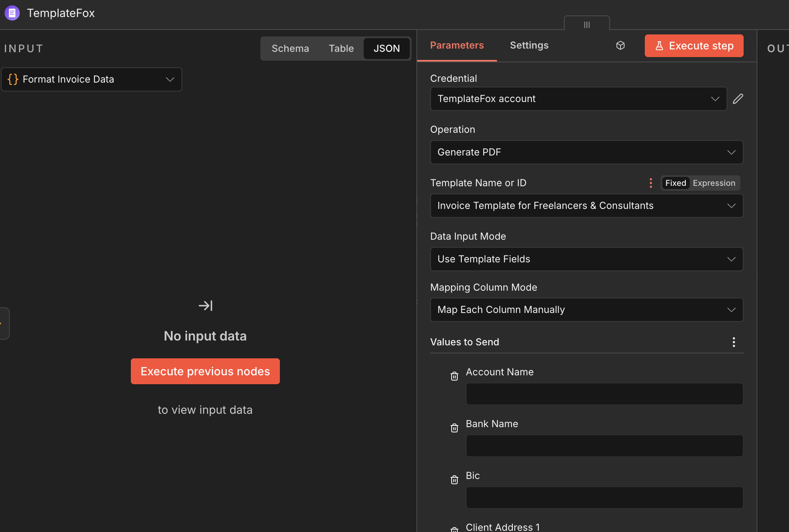789x532 pixels.
Task: Open the Format Invoice Data input node dropdown
Action: point(92,79)
